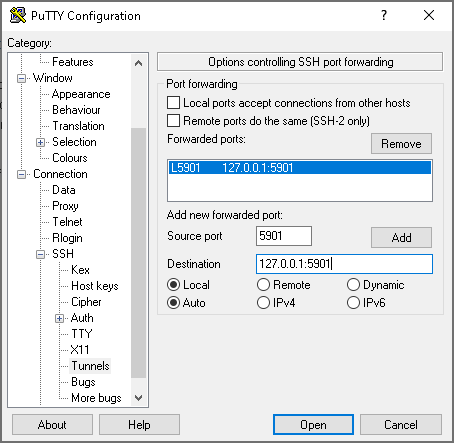
Task: Expand the Auth tree node
Action: [x=59, y=318]
